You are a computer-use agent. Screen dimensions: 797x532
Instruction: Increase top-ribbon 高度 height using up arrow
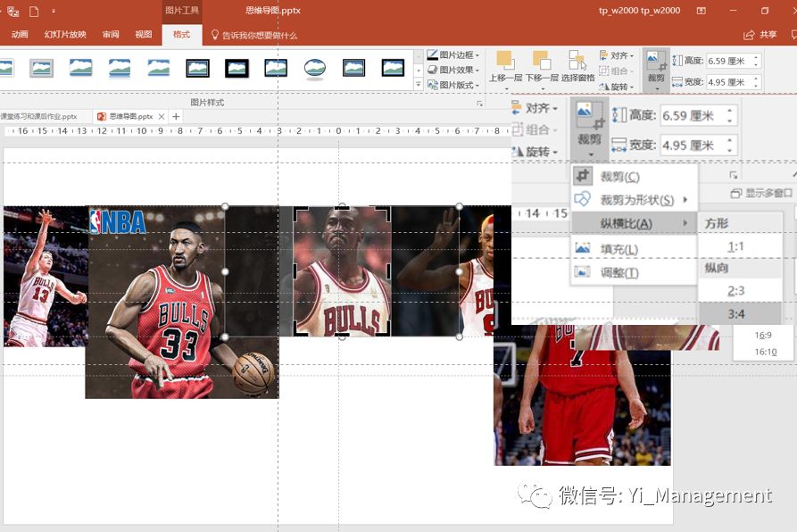click(x=756, y=57)
